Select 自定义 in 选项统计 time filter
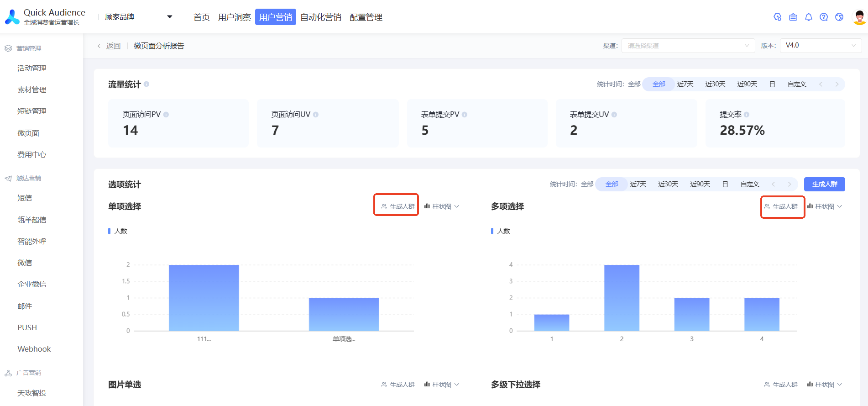Screen dimensions: 868x406 coord(750,184)
